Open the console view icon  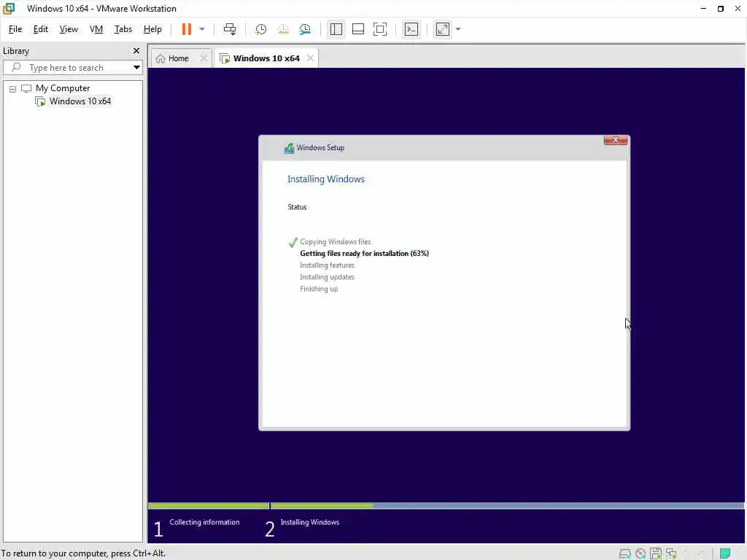[x=411, y=29]
